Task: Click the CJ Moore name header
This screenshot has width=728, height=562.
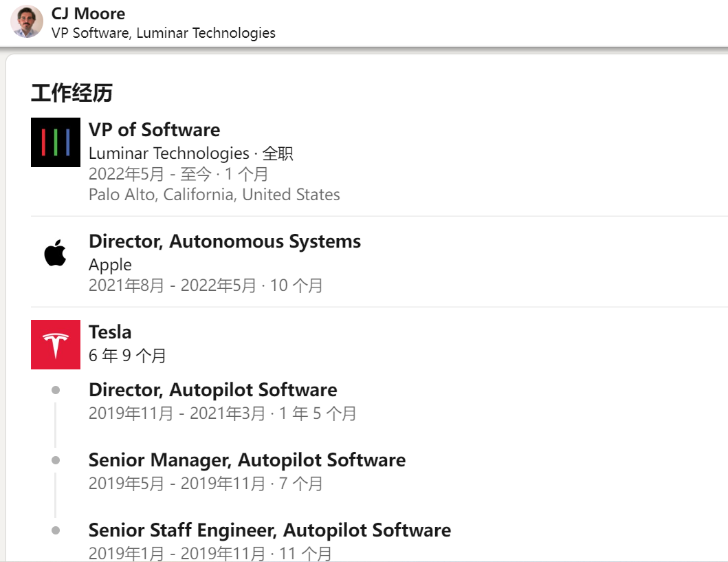Action: (88, 13)
